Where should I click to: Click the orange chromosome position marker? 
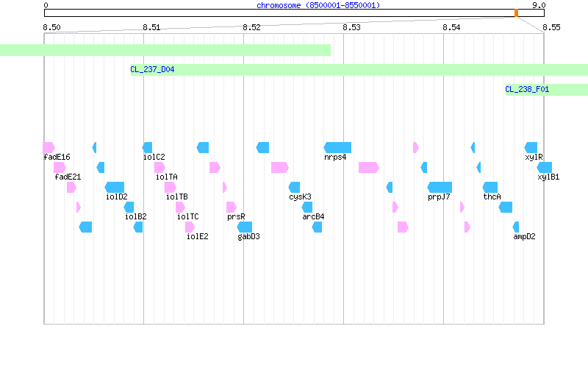pyautogui.click(x=516, y=13)
